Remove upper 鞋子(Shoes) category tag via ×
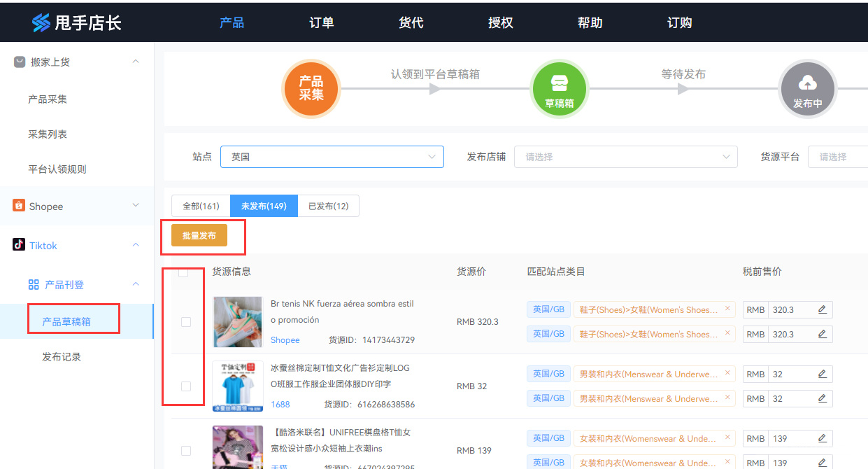This screenshot has height=469, width=868. point(727,309)
